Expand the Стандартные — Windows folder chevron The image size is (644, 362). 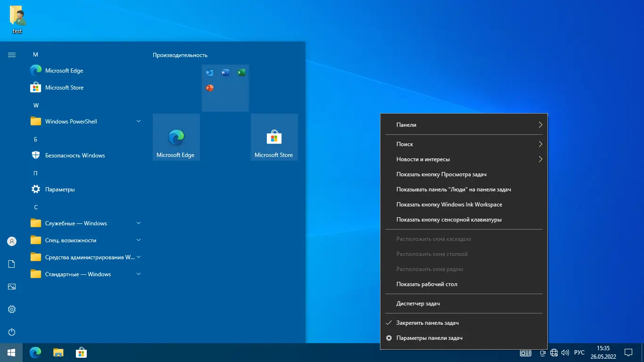pyautogui.click(x=139, y=274)
